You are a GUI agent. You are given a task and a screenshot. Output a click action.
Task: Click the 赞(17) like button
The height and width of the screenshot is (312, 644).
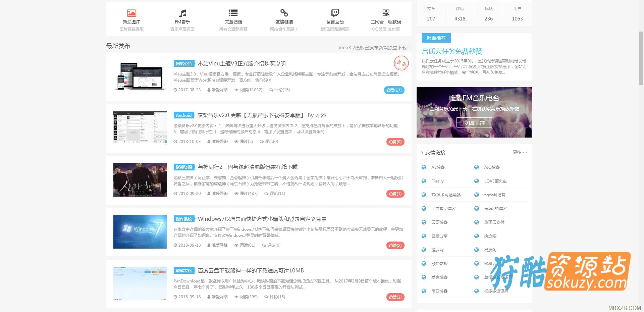click(x=394, y=90)
